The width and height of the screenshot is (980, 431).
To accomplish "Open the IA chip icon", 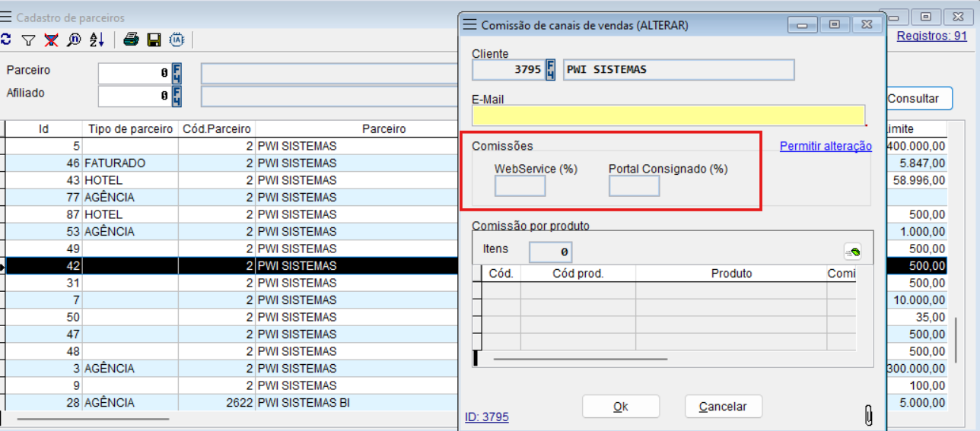I will (177, 40).
